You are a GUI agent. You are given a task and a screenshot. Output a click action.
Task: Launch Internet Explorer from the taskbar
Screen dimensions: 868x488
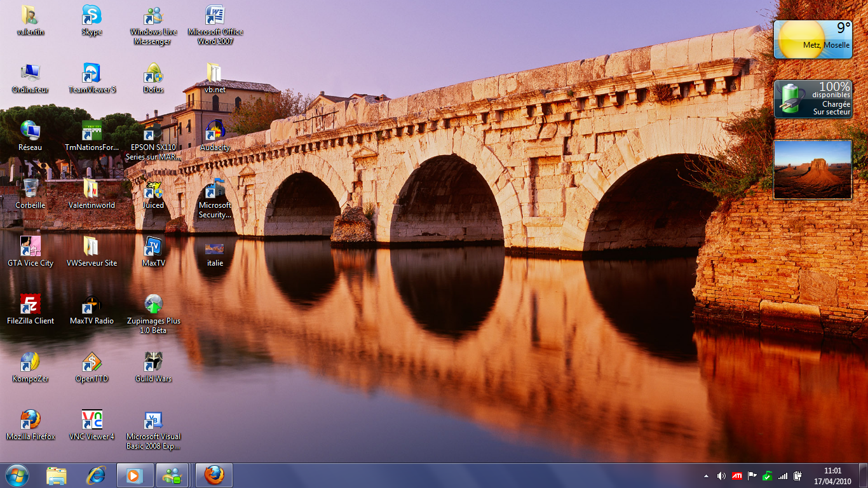click(x=96, y=475)
